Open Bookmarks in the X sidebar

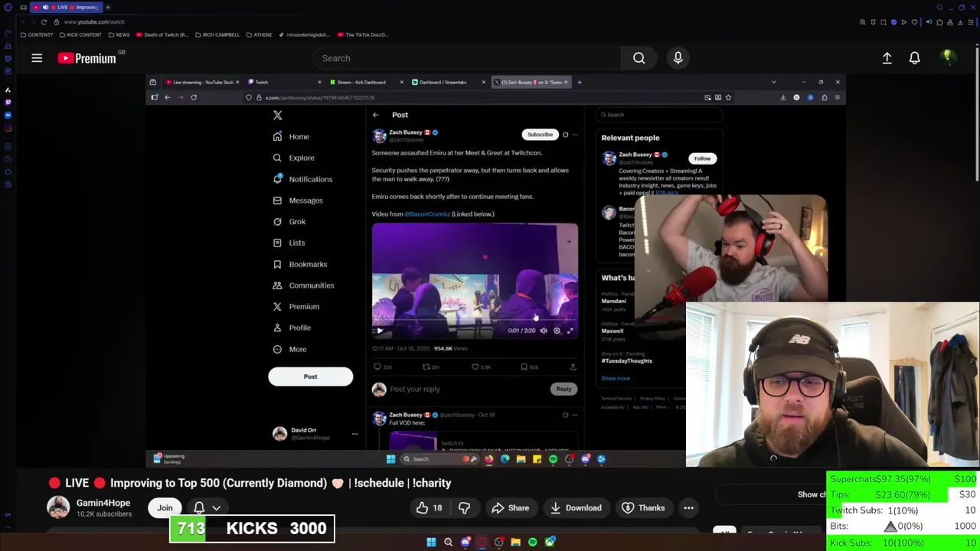[x=300, y=264]
